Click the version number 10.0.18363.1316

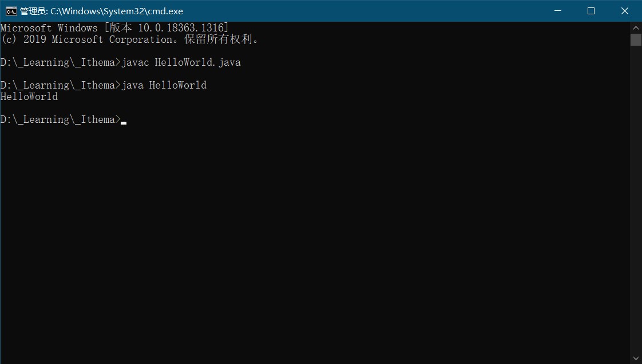coord(181,28)
